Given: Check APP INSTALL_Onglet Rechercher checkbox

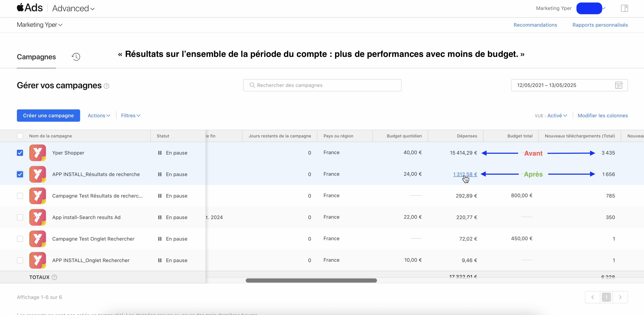Looking at the screenshot, I should click(20, 260).
